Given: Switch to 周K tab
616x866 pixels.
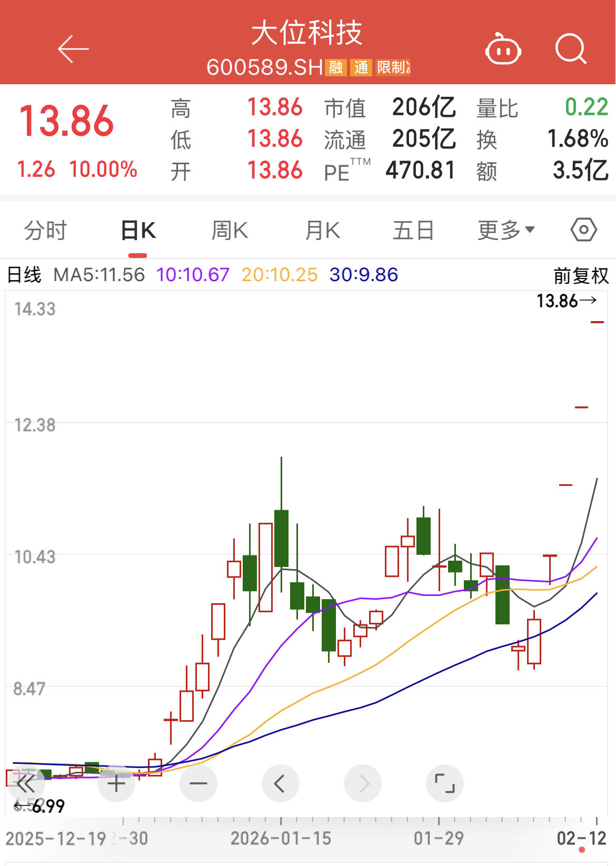Looking at the screenshot, I should tap(230, 230).
